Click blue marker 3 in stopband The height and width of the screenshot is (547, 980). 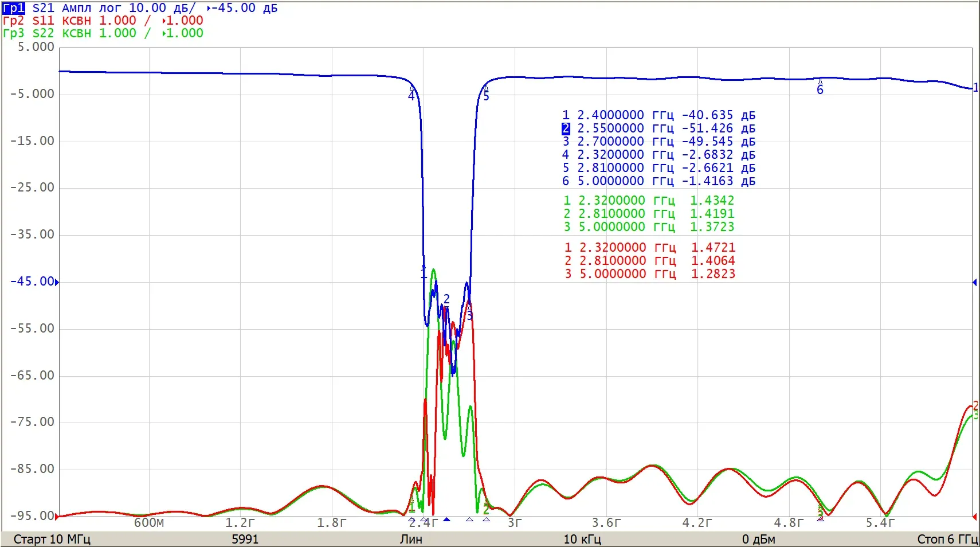(469, 312)
